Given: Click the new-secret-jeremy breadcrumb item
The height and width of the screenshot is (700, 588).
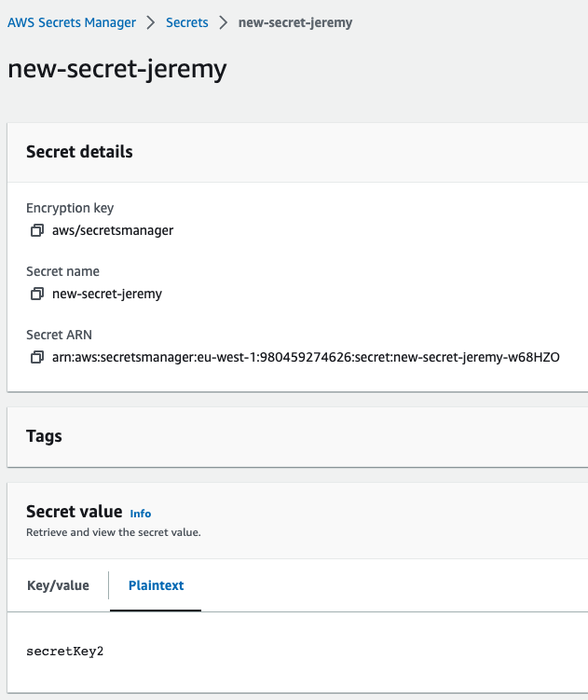Looking at the screenshot, I should (x=295, y=22).
